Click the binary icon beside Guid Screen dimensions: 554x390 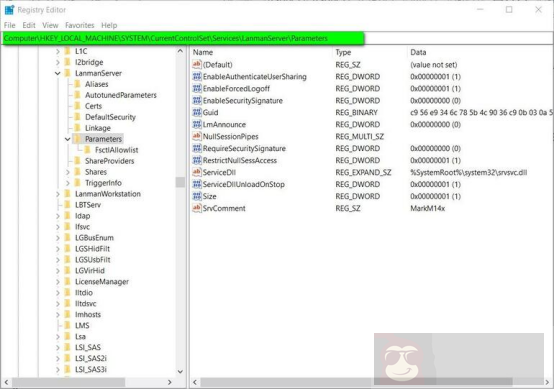pos(197,113)
